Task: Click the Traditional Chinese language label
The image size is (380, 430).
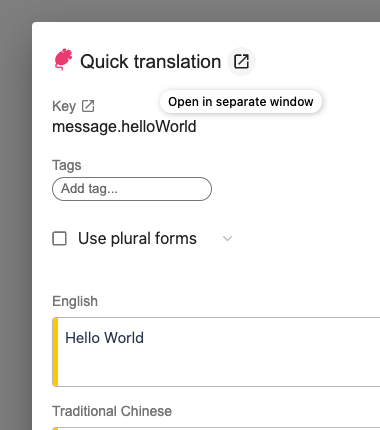Action: click(x=112, y=411)
